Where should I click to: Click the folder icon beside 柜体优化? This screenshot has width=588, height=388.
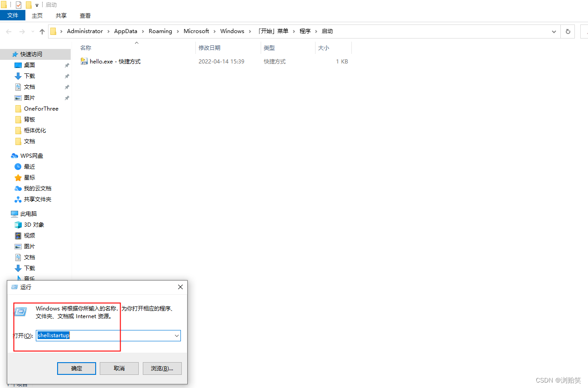tap(18, 131)
